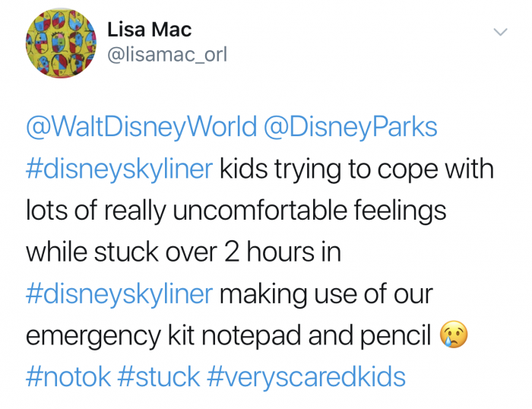Open Lisa Mac's colorful profile picture

pyautogui.click(x=61, y=43)
